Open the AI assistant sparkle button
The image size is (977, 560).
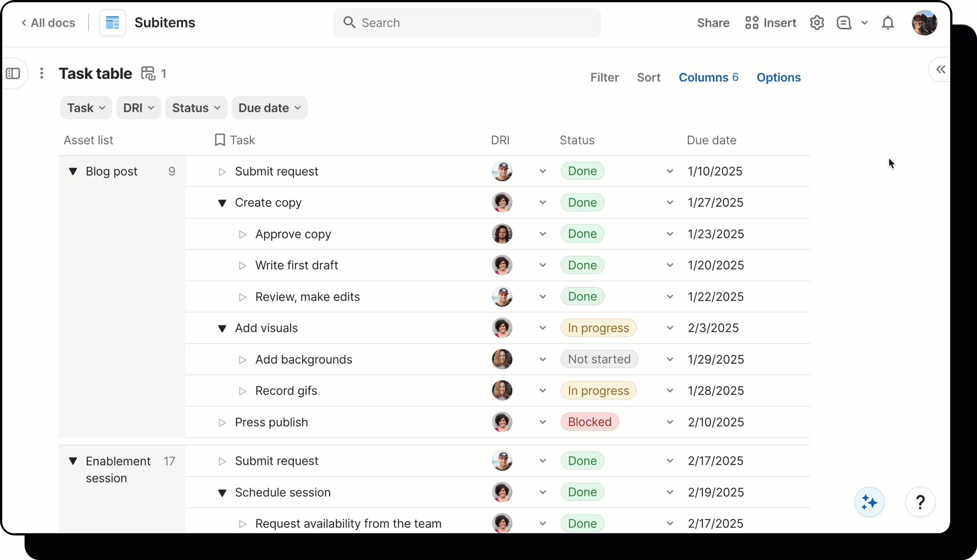click(x=869, y=502)
